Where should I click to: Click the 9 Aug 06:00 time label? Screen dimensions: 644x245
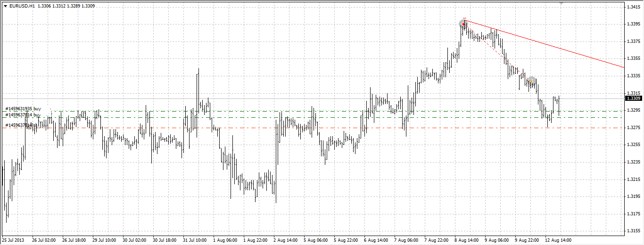pos(496,240)
